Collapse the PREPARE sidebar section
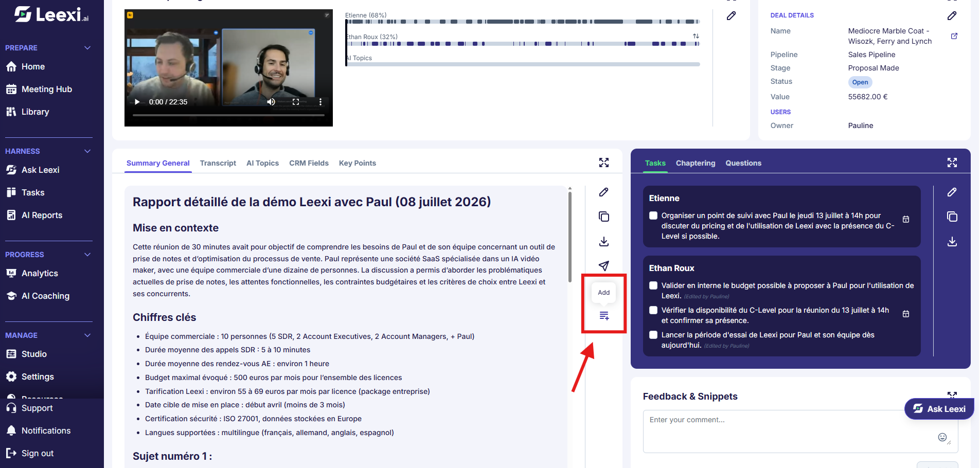The width and height of the screenshot is (980, 468). [87, 48]
